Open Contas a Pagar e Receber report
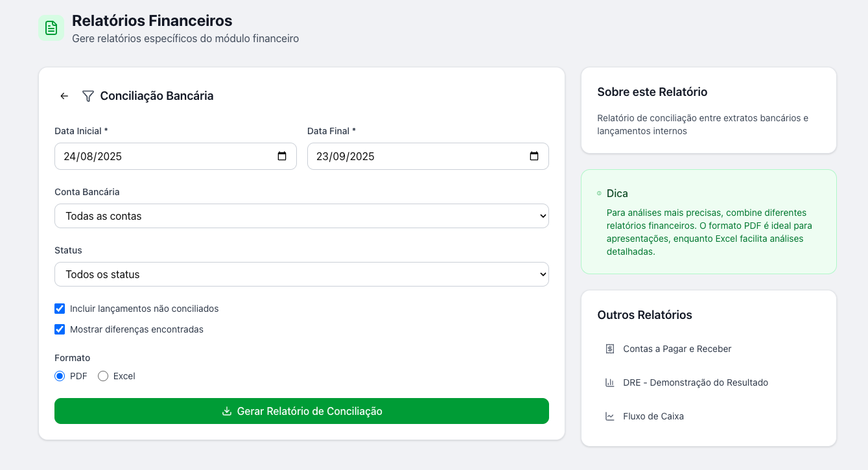The width and height of the screenshot is (868, 470). coord(677,349)
